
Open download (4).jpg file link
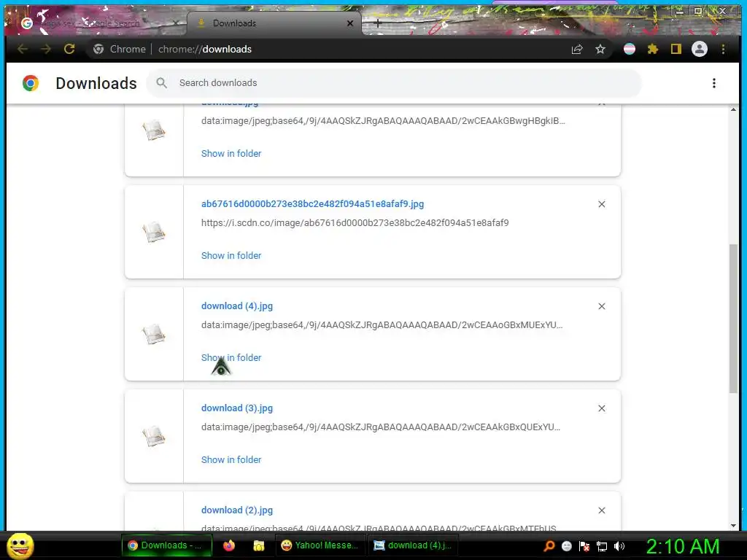[237, 306]
